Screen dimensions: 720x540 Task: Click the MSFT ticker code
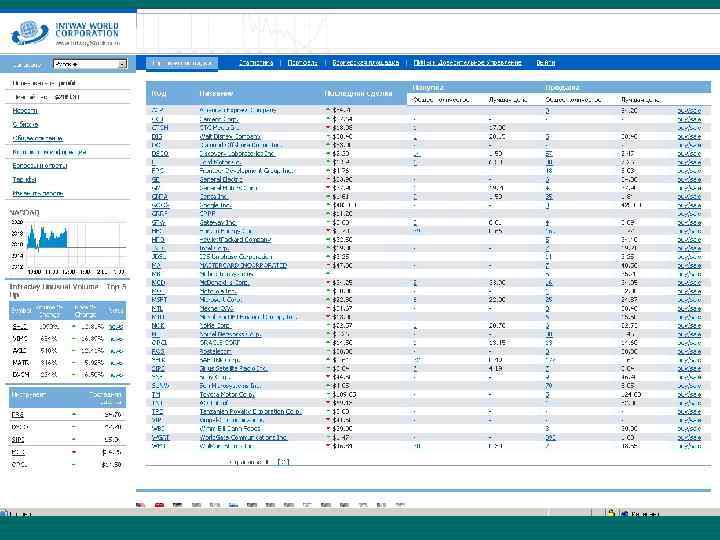[159, 300]
